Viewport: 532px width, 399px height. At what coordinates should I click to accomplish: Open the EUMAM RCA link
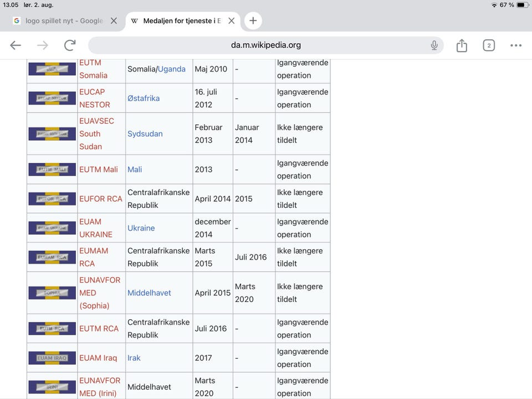pyautogui.click(x=94, y=257)
